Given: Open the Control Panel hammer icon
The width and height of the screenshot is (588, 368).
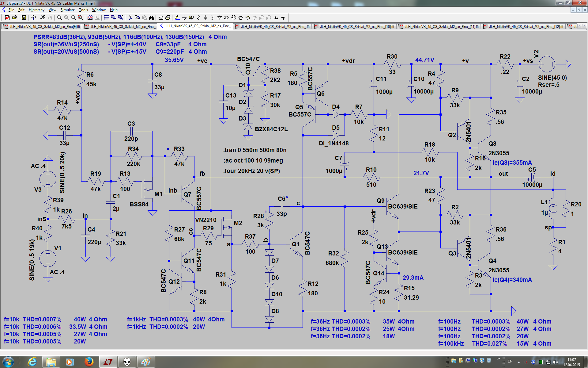Looking at the screenshot, I should pos(33,18).
